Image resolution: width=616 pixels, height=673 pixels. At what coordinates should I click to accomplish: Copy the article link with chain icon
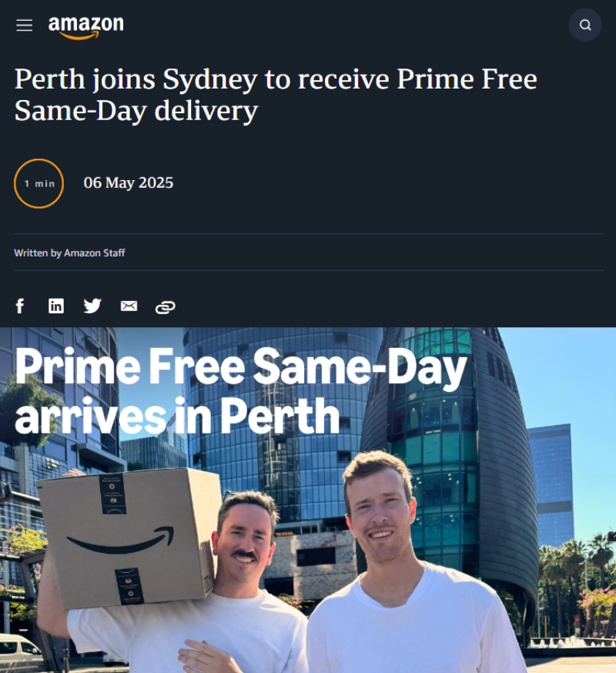coord(166,307)
